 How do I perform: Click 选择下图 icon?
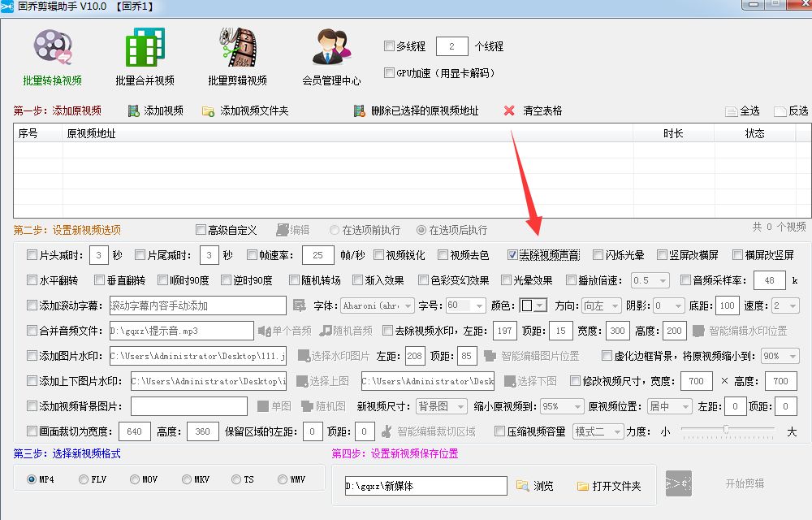click(x=510, y=381)
